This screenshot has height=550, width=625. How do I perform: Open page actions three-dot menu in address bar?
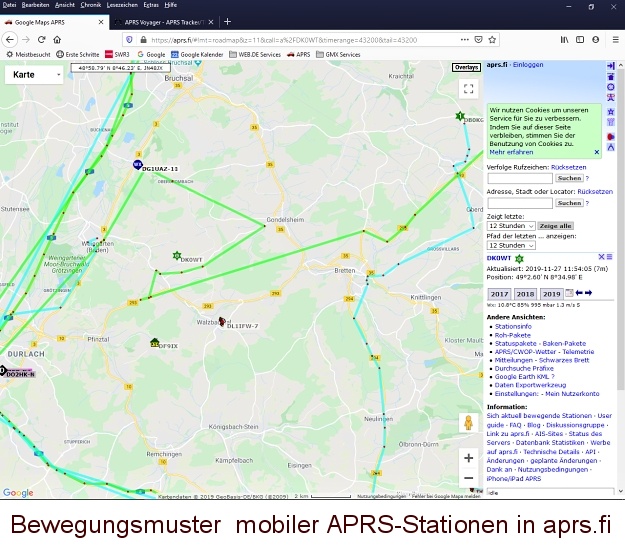pos(465,39)
